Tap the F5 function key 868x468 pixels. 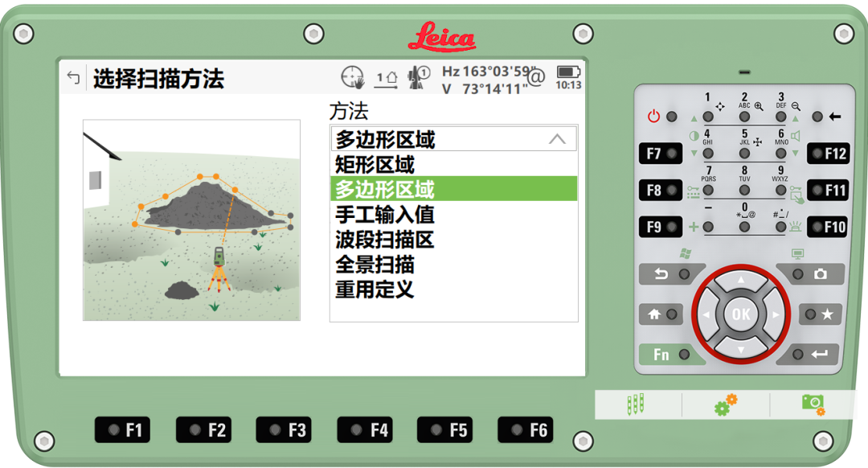tap(444, 429)
